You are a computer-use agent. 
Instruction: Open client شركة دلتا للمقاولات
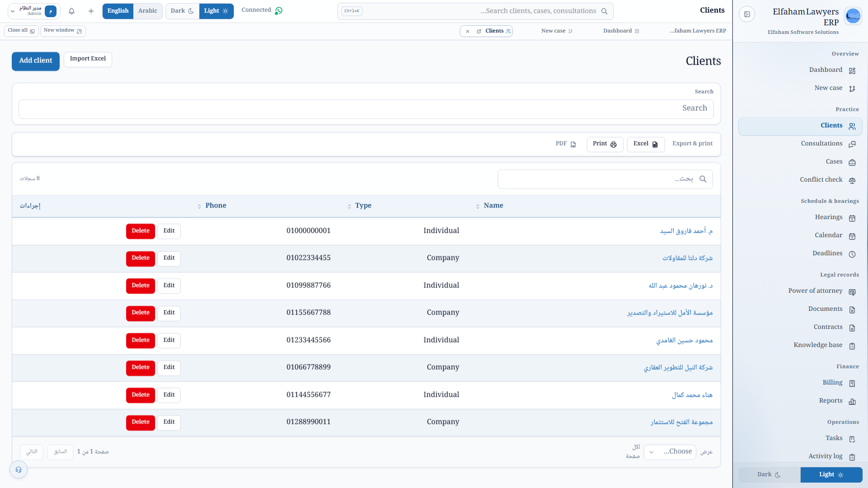688,258
